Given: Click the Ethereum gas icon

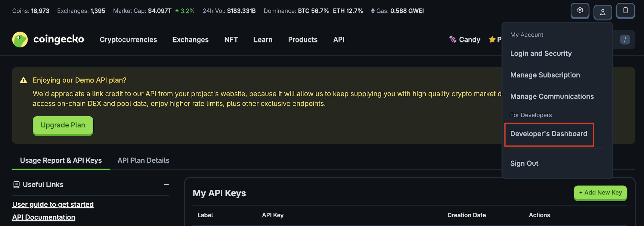Looking at the screenshot, I should point(373,11).
